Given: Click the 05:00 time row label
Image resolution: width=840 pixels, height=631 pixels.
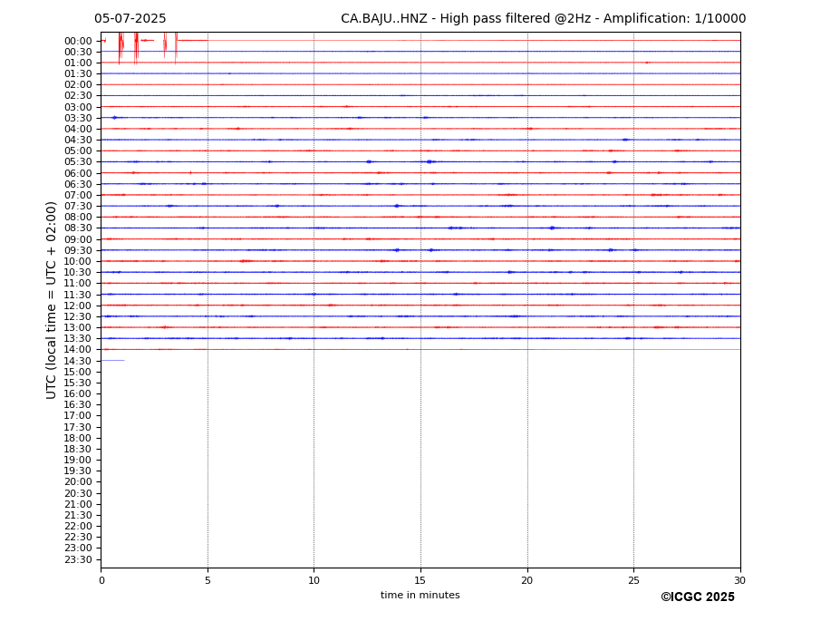Looking at the screenshot, I should coord(78,151).
